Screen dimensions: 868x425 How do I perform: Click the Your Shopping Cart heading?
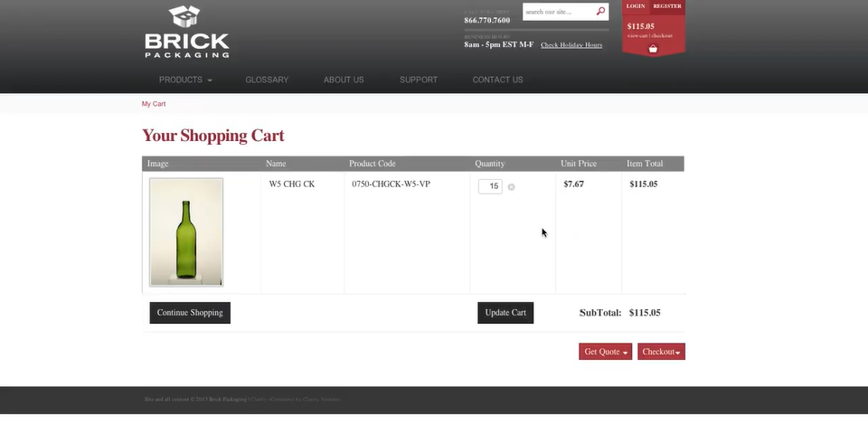click(213, 136)
